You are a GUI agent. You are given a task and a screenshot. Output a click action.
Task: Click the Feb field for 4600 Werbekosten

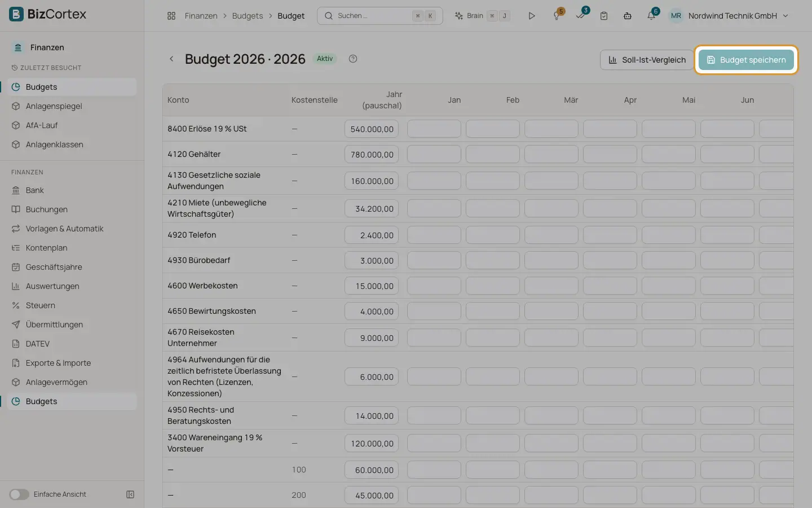pos(493,286)
